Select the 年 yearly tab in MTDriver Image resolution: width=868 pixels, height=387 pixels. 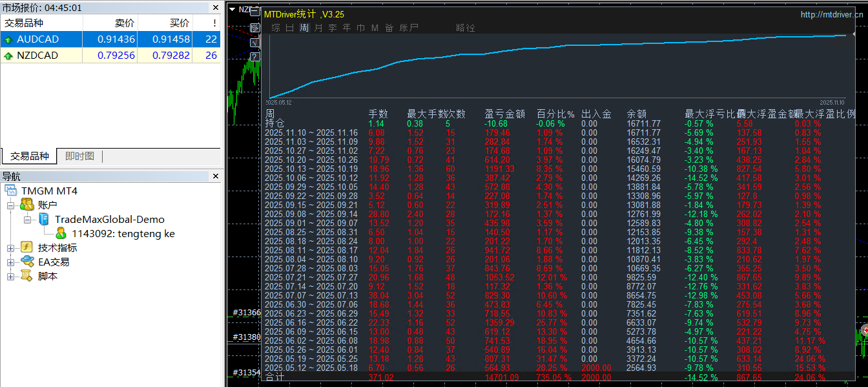point(347,28)
